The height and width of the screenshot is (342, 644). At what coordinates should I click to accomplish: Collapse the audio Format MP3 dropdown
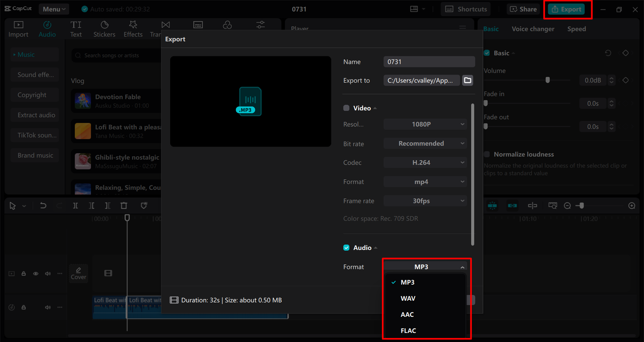[x=425, y=267]
